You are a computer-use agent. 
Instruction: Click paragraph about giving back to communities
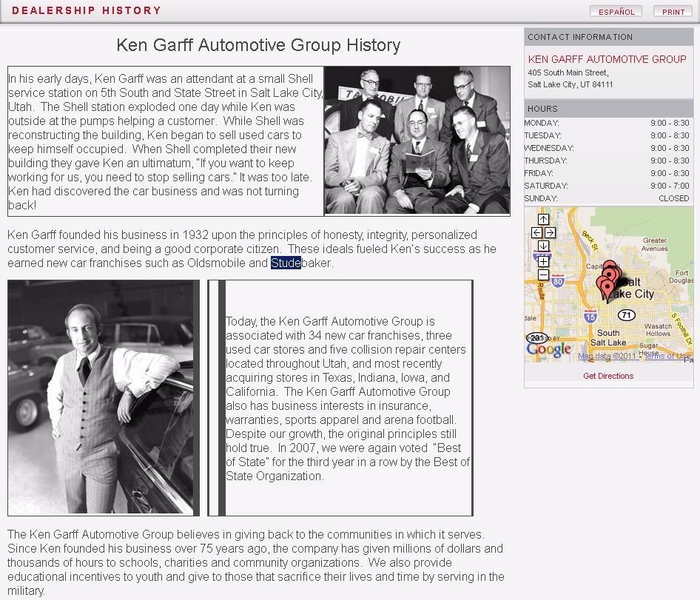pyautogui.click(x=256, y=562)
